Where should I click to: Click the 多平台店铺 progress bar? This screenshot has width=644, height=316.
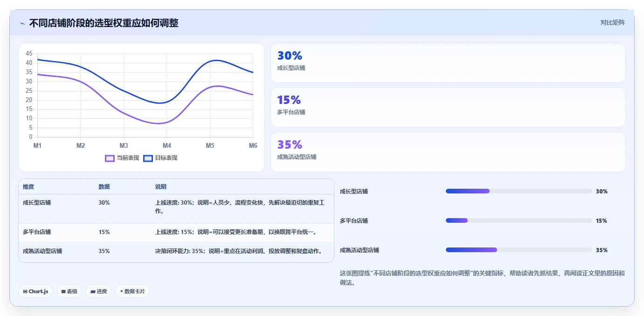pyautogui.click(x=519, y=220)
